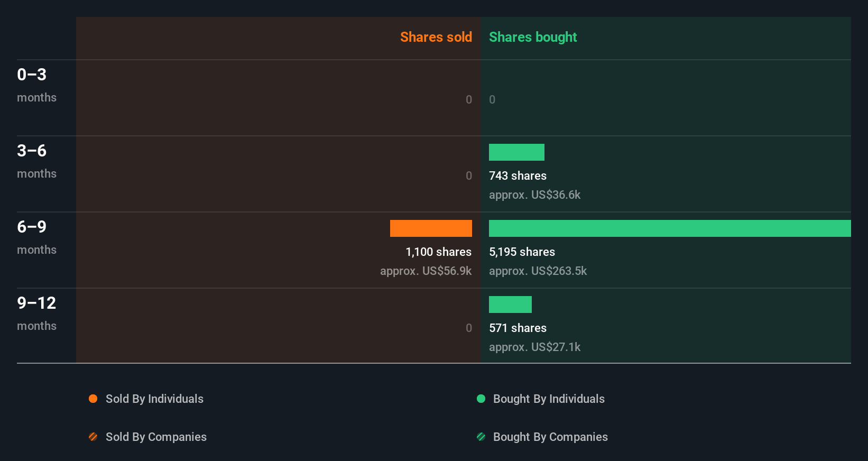Click the Shares sold column header
The height and width of the screenshot is (461, 868).
tap(436, 37)
